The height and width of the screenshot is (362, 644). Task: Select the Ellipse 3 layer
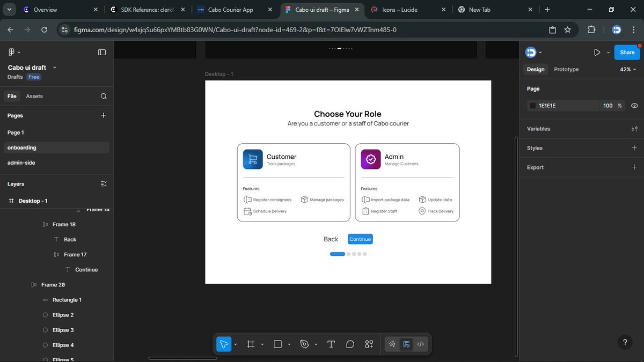(63, 330)
